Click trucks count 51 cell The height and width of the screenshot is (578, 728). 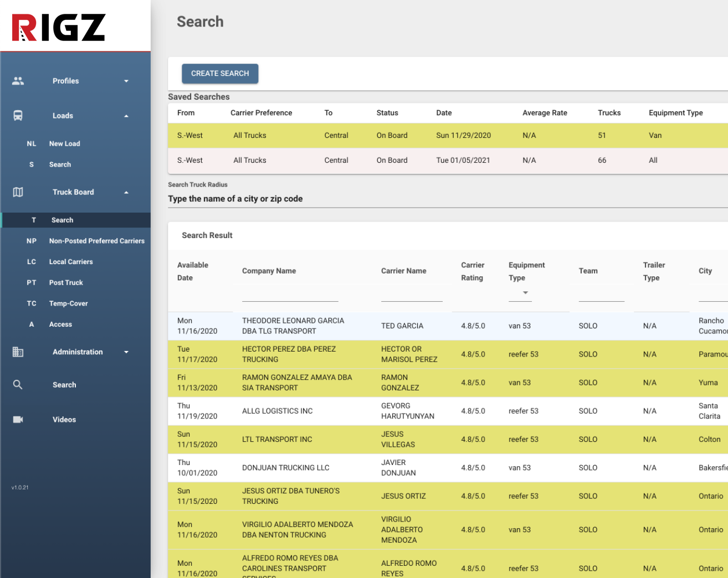pyautogui.click(x=602, y=135)
